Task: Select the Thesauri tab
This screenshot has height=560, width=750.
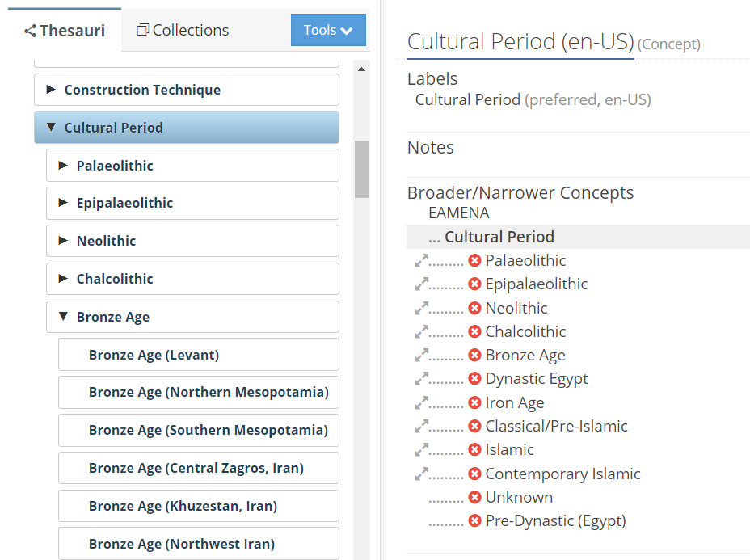Action: [65, 31]
